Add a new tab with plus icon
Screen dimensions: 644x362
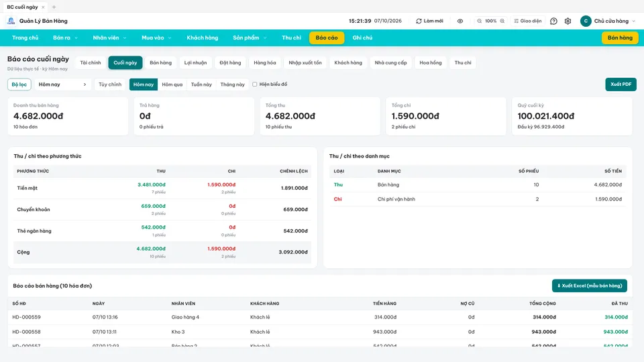[x=54, y=7]
